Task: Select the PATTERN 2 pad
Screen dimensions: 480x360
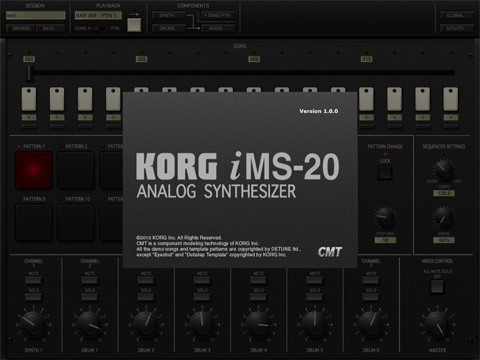Action: [76, 170]
